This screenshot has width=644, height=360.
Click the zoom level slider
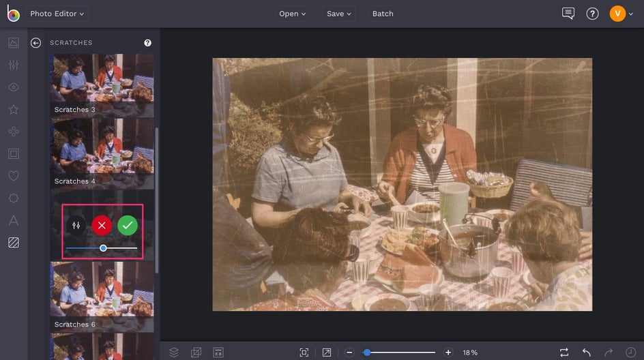coord(399,352)
